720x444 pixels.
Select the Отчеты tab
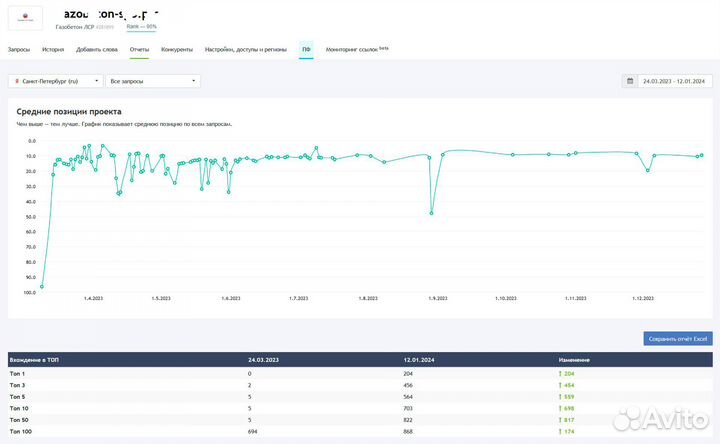coord(139,48)
